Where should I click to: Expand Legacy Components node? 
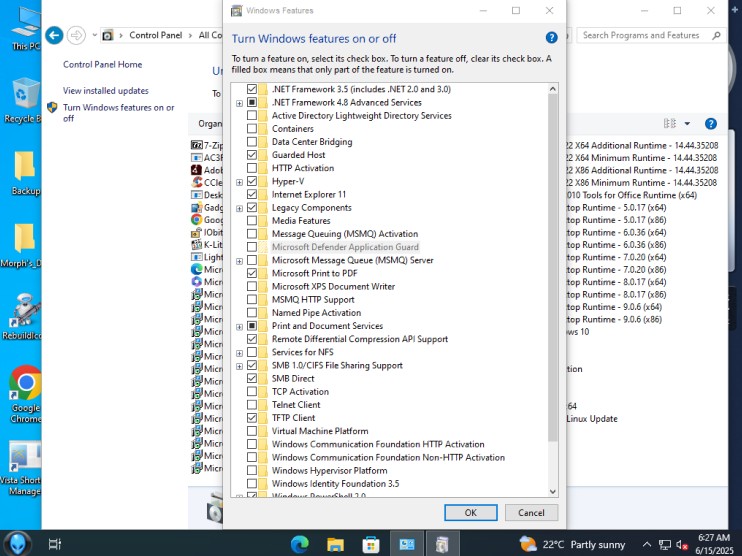(239, 208)
